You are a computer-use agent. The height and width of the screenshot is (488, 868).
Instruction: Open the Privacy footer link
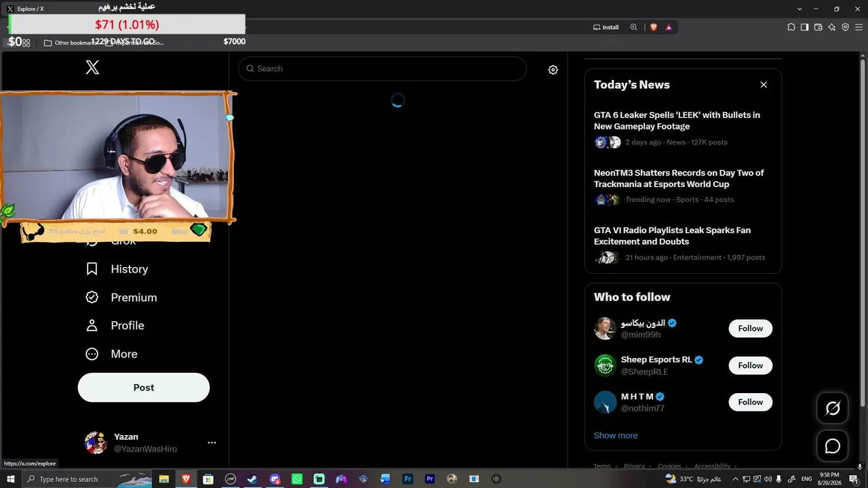(634, 466)
